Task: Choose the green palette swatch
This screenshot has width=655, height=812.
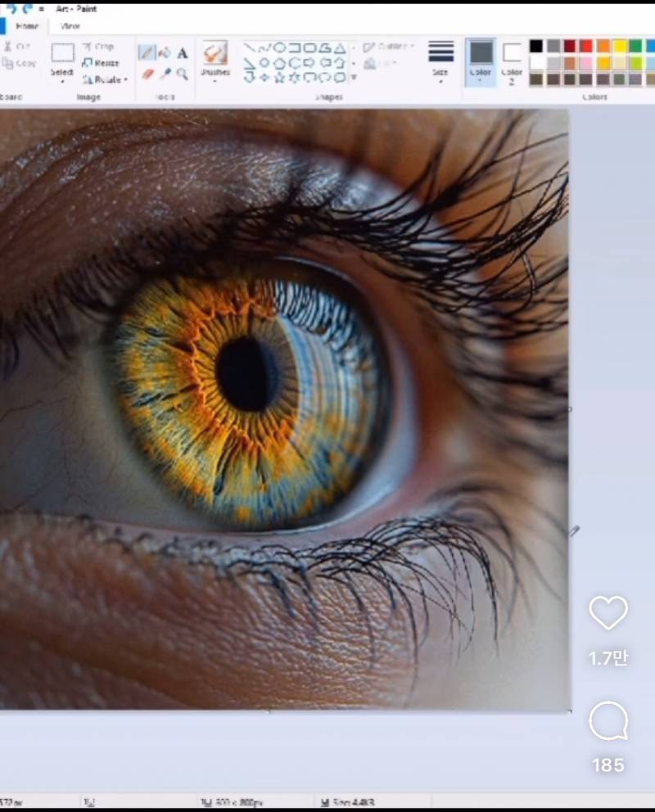Action: point(636,46)
